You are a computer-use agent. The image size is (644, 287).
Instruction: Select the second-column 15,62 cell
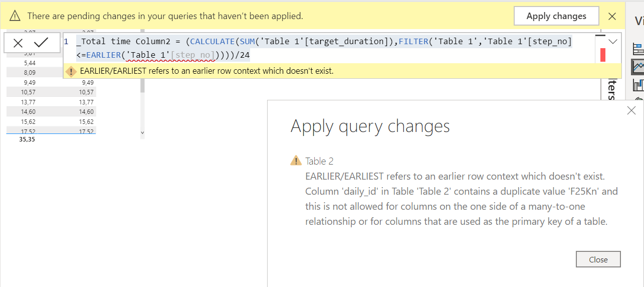pyautogui.click(x=87, y=121)
